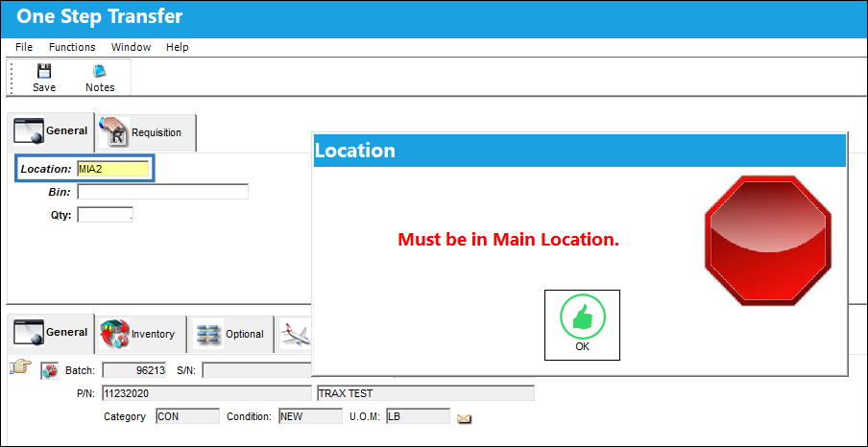Click the Qty input field

point(106,215)
